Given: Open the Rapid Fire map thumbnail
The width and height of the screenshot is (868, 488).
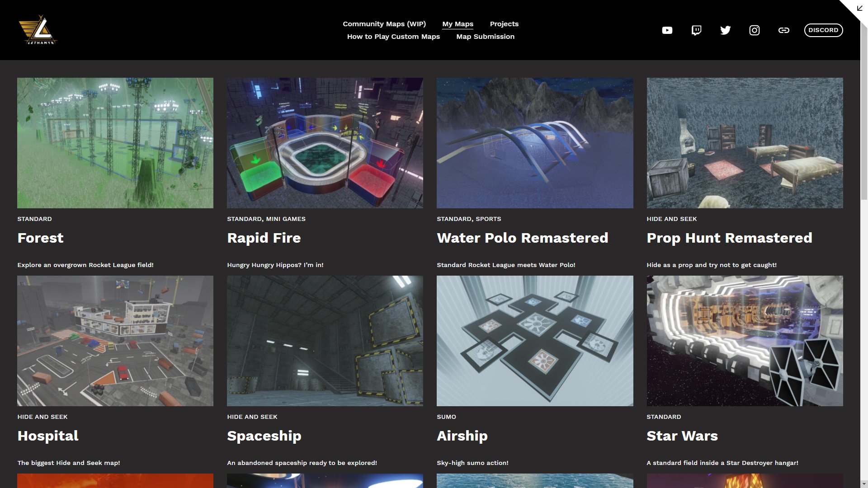Looking at the screenshot, I should 325,143.
